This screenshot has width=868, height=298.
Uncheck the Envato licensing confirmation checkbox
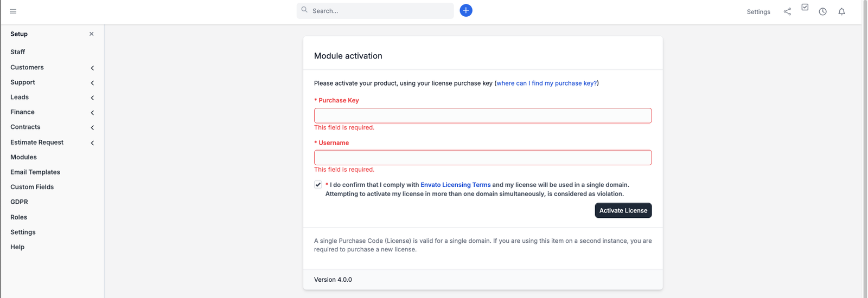(318, 185)
